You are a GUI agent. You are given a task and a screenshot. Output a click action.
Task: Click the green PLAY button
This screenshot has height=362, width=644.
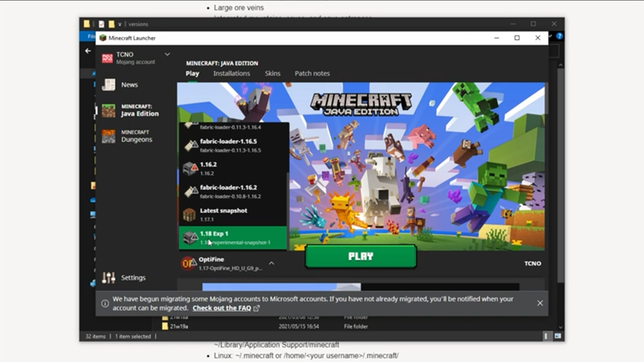(361, 256)
